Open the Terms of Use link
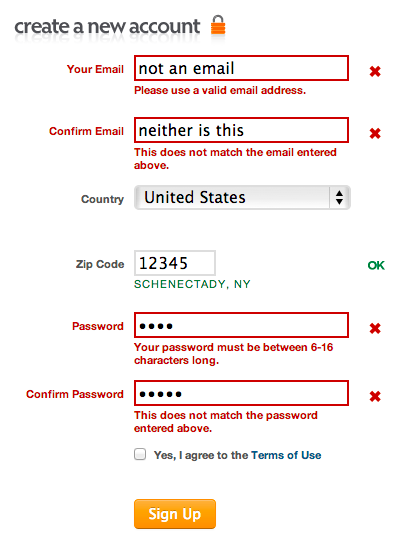405x546 pixels. click(286, 455)
